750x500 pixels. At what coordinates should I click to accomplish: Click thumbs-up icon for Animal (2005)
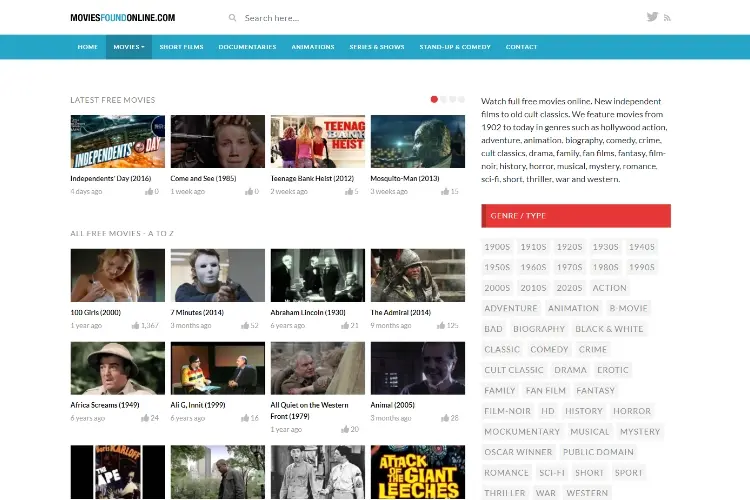point(445,418)
